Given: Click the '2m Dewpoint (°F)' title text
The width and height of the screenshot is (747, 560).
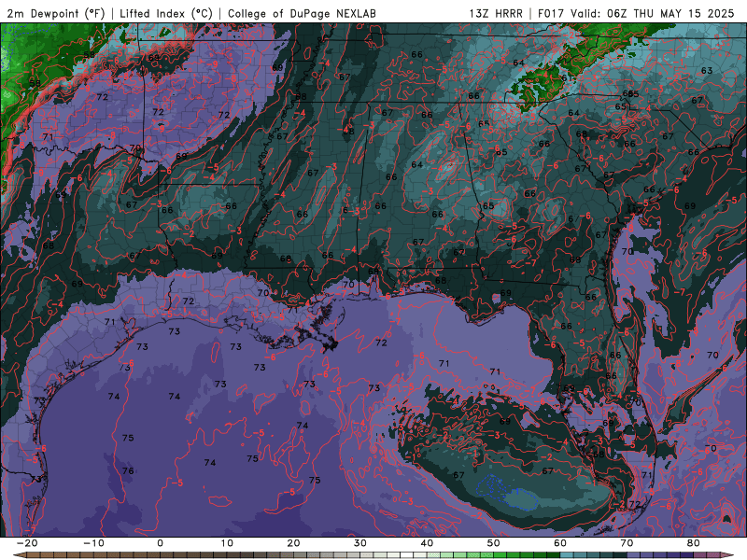Looking at the screenshot, I should point(55,13).
